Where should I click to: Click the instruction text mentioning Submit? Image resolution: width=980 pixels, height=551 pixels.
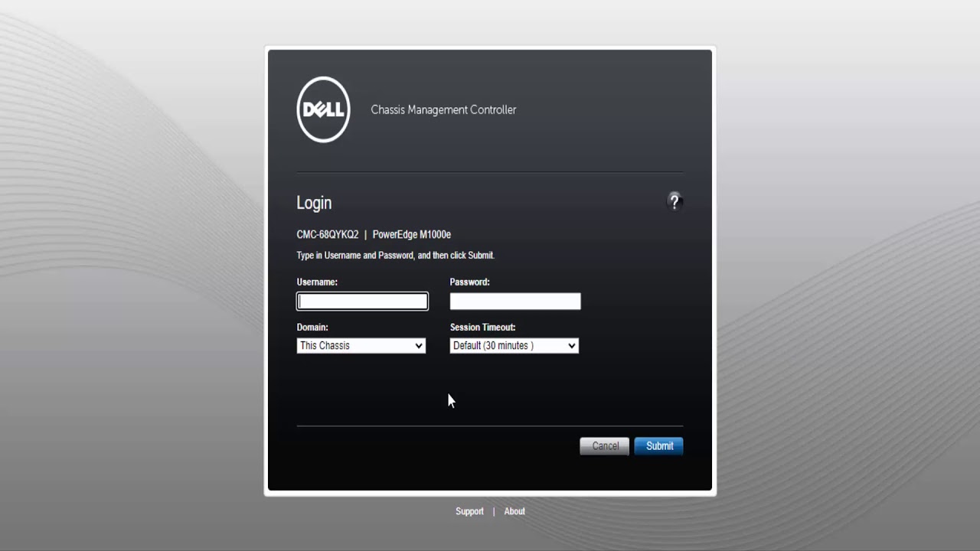click(396, 256)
